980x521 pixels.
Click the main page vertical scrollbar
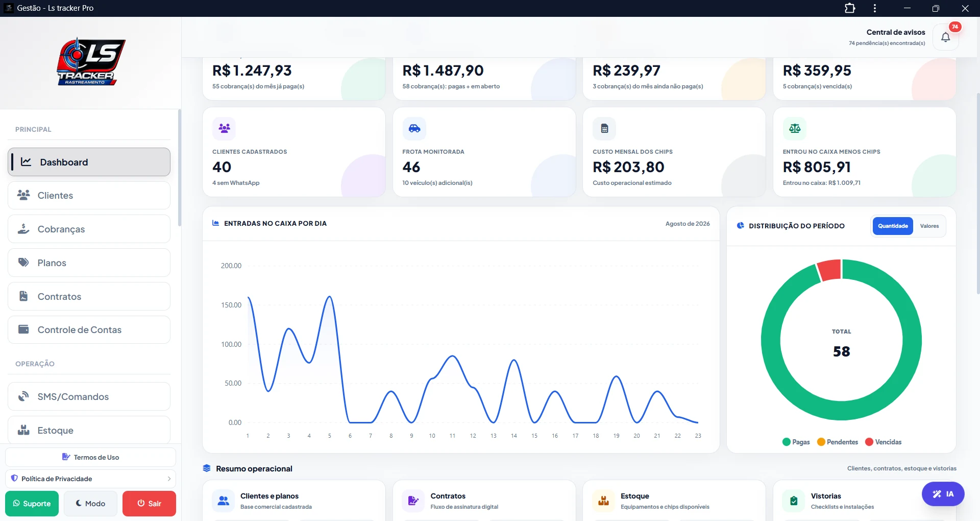978,193
